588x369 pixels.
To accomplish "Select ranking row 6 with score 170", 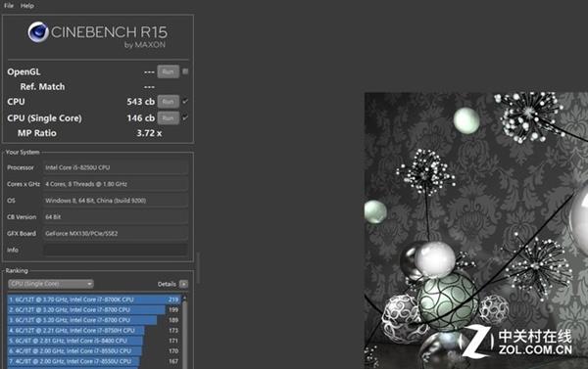I will coord(94,351).
